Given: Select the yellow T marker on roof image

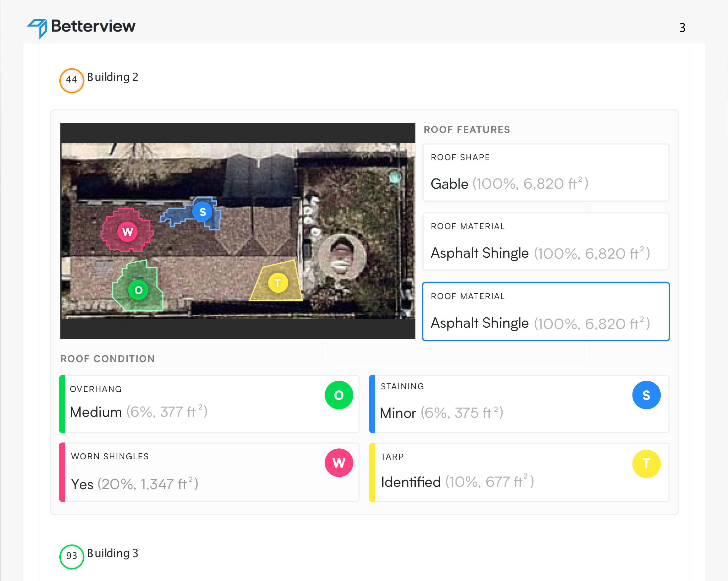Looking at the screenshot, I should [278, 283].
